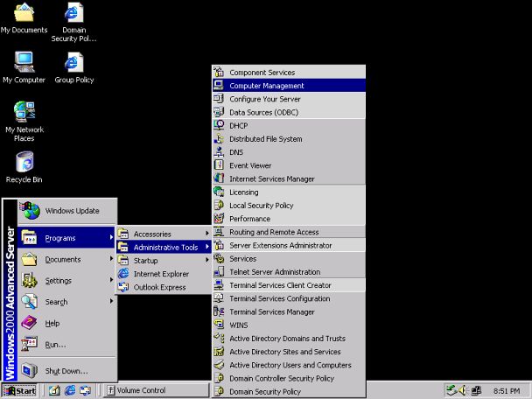
Task: Select the My Documents desktop icon
Action: coord(24,18)
